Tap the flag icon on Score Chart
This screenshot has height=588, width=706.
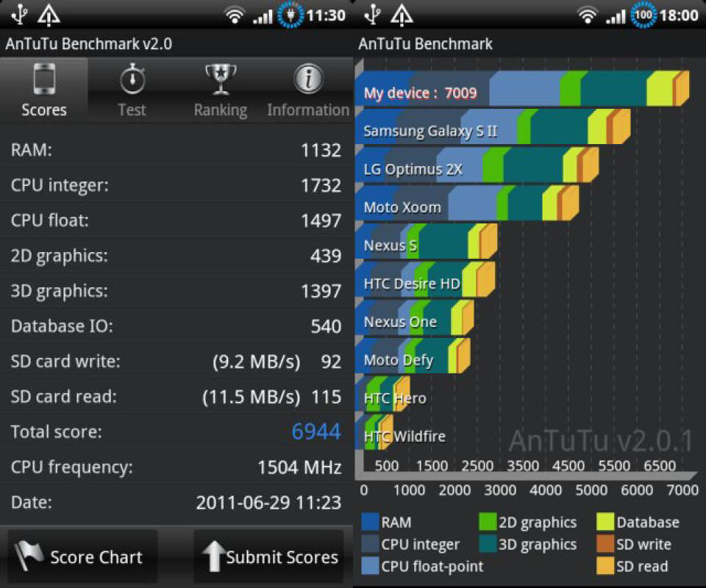28,556
